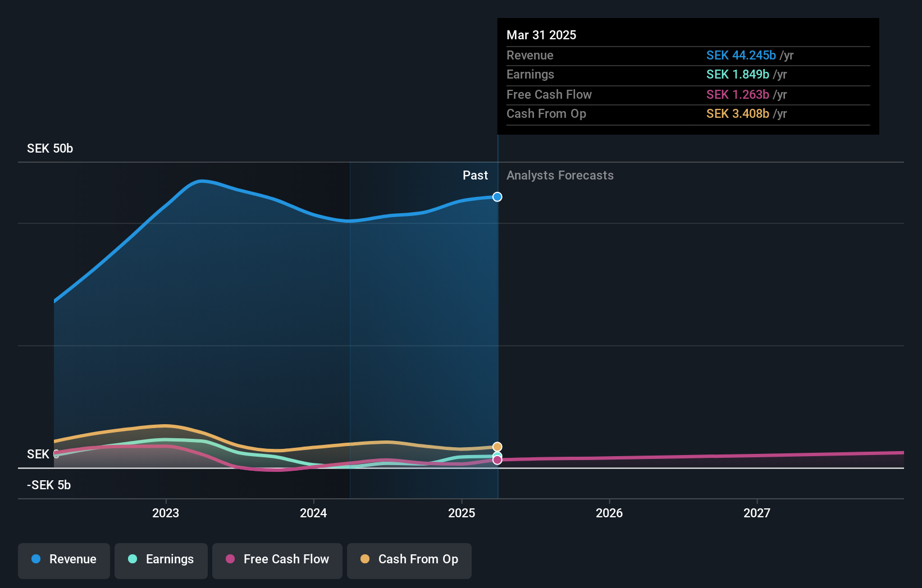Screen dimensions: 922x588
Task: Click the Analysts Forecasts label
Action: tap(560, 176)
